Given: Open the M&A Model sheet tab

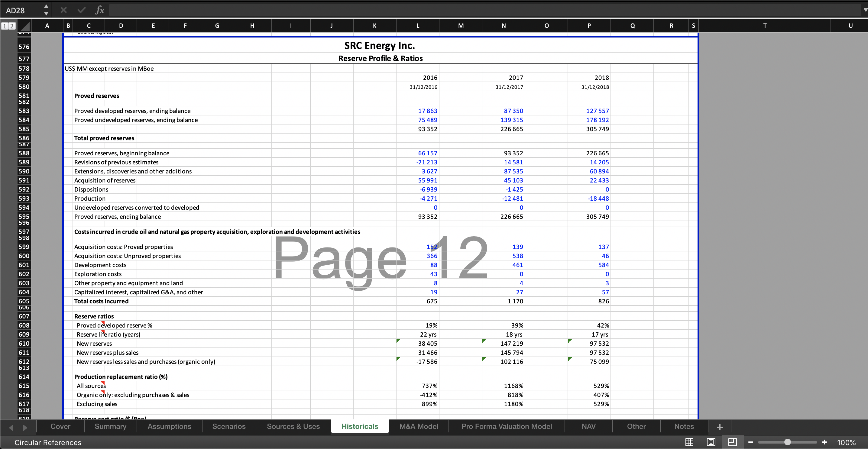Looking at the screenshot, I should click(419, 426).
